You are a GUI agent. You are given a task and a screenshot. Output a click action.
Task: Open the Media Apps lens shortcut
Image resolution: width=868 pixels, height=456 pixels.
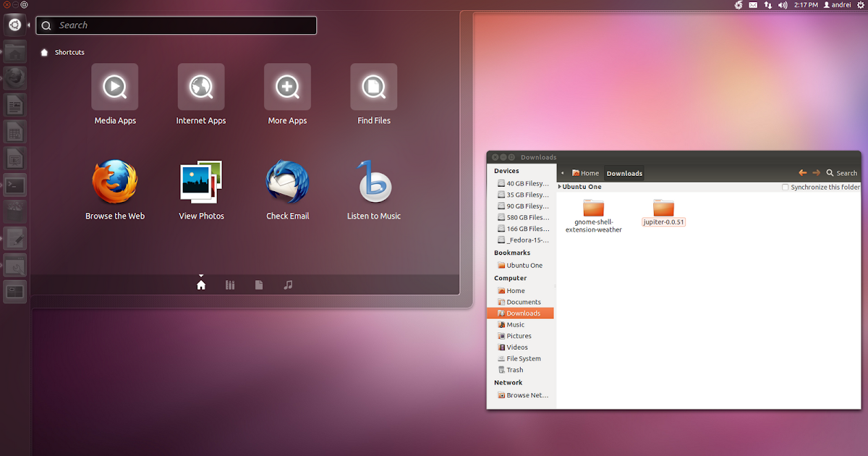point(114,87)
